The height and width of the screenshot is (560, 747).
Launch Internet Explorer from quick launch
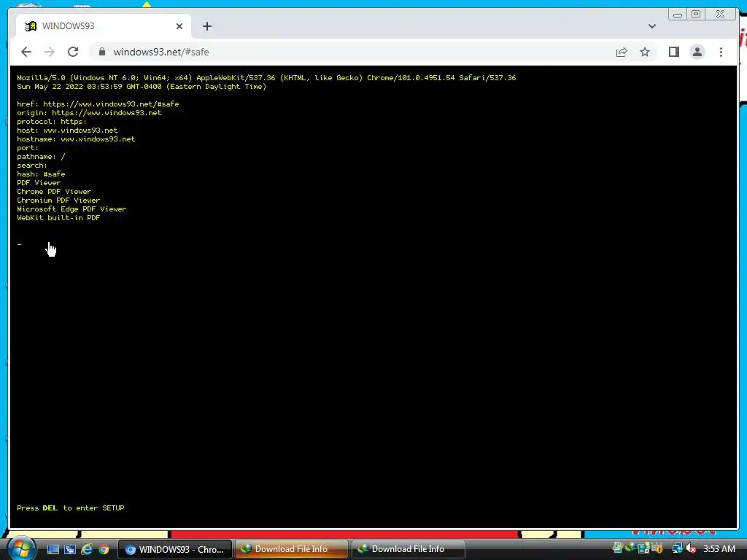point(87,549)
